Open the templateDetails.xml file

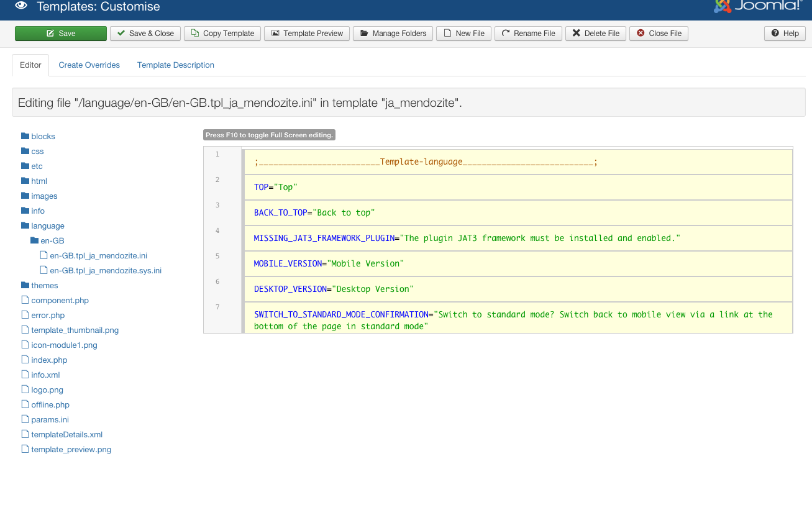tap(66, 435)
